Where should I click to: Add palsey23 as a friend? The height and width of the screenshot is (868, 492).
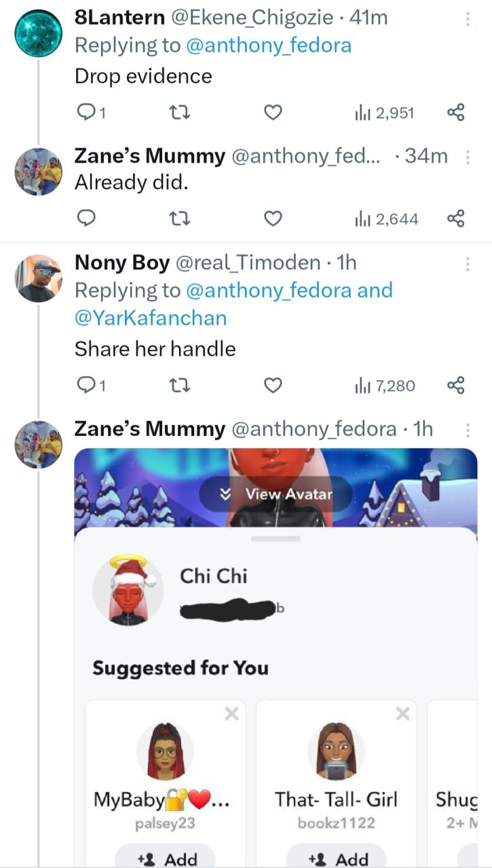[165, 859]
